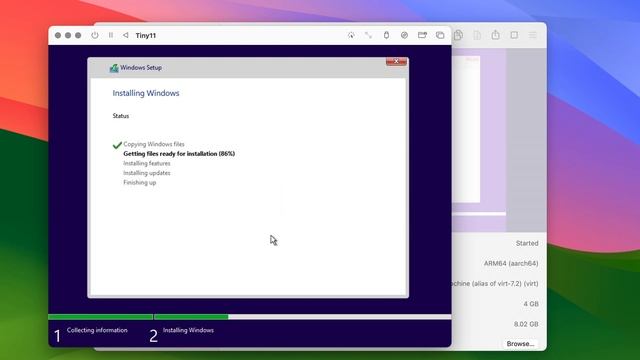Image resolution: width=640 pixels, height=360 pixels.
Task: Click the middle minimize dot of Tiny11 window
Action: (68, 36)
